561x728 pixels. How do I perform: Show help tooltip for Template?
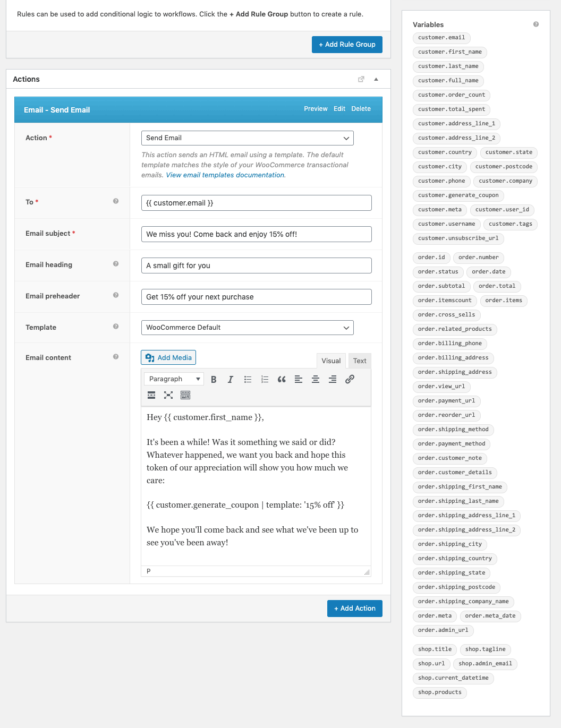[116, 327]
